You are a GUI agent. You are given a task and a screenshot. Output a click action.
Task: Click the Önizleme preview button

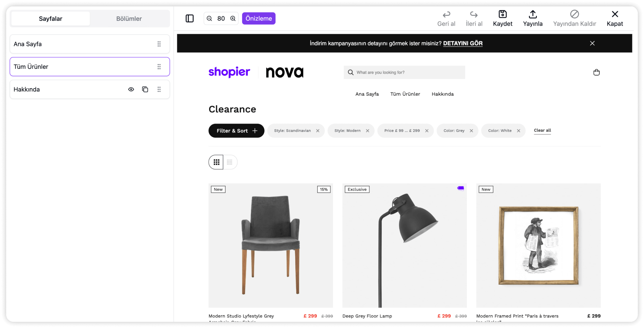[x=259, y=19]
